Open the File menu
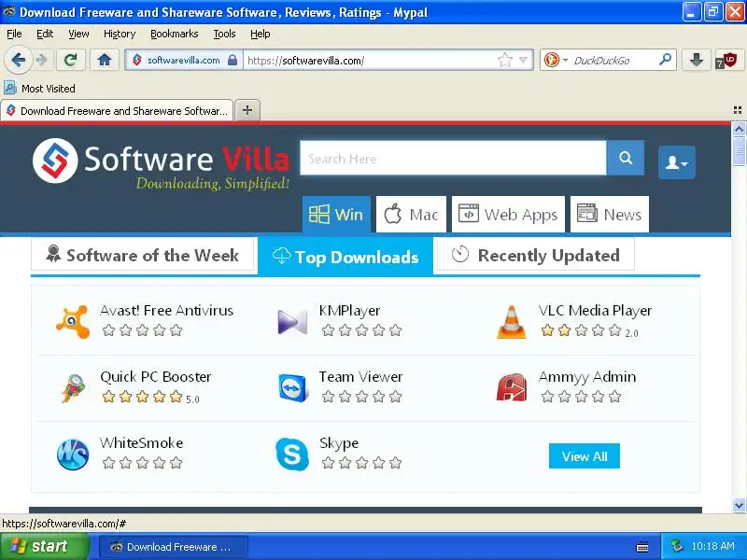 tap(14, 34)
